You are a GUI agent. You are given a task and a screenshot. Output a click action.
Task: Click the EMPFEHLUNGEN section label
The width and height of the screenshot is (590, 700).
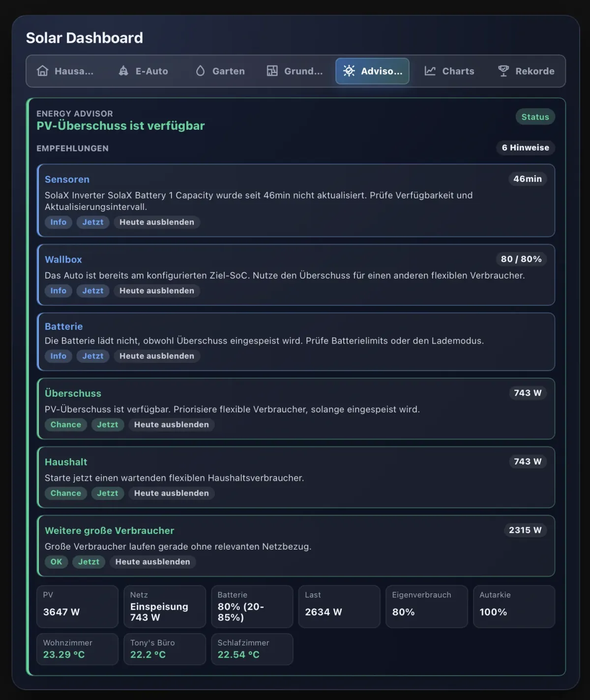72,148
